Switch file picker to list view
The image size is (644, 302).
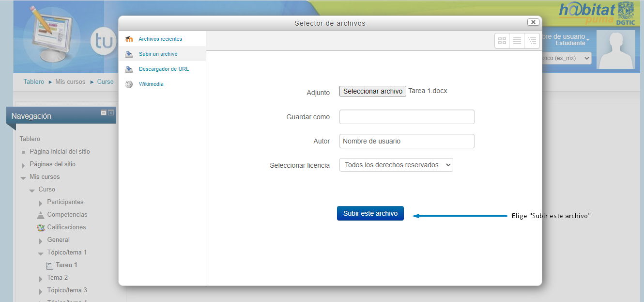coord(517,41)
